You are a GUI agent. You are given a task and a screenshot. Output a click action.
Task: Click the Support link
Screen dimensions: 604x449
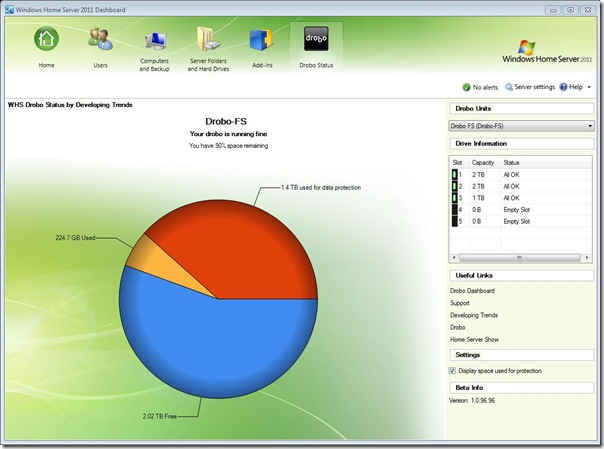click(x=460, y=303)
